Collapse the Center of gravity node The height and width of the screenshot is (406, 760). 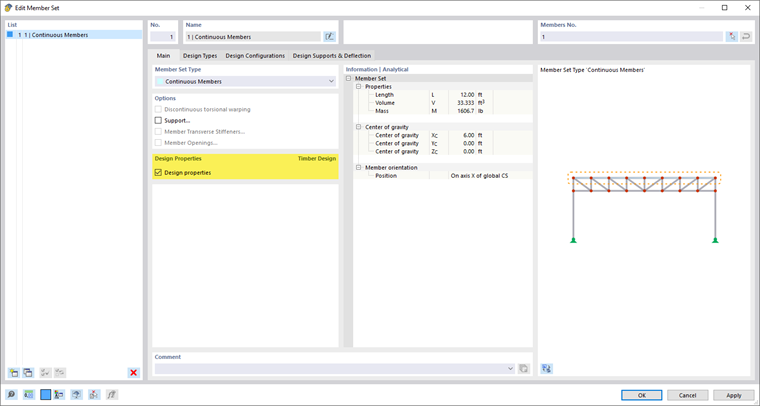click(x=359, y=127)
